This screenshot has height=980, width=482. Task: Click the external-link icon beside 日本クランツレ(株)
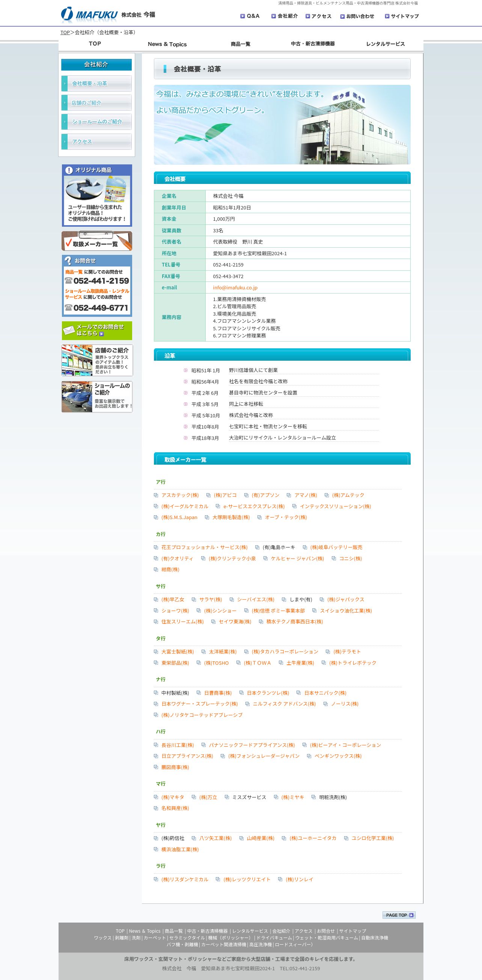coord(241,692)
